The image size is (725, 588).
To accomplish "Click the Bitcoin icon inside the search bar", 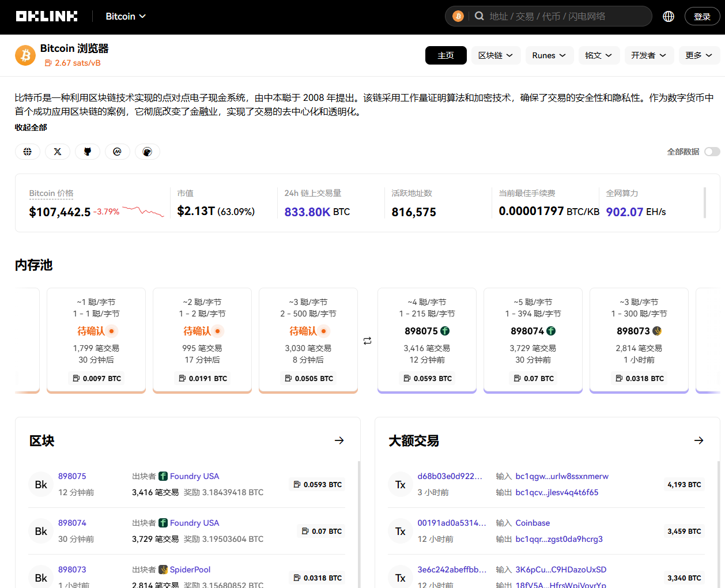I will coord(458,16).
